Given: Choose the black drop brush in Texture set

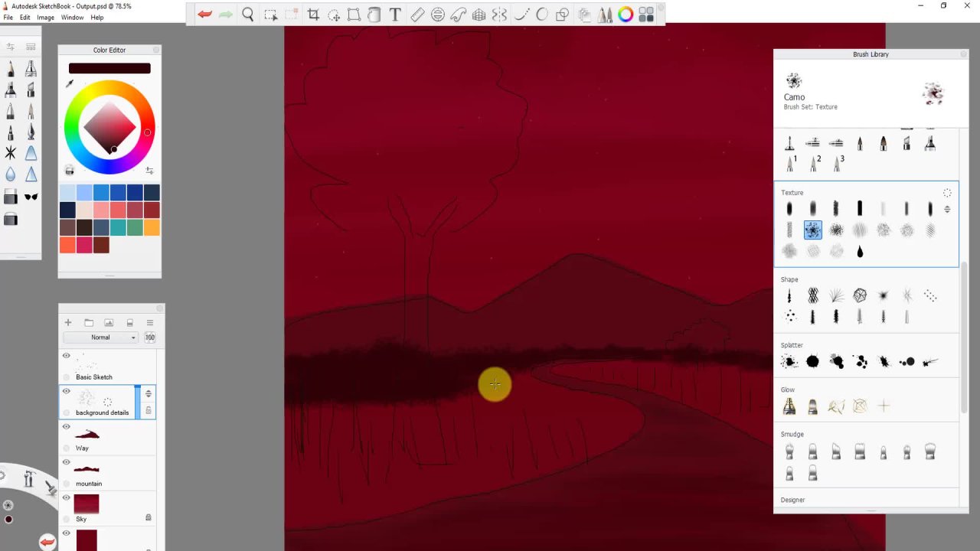Looking at the screenshot, I should (x=860, y=252).
